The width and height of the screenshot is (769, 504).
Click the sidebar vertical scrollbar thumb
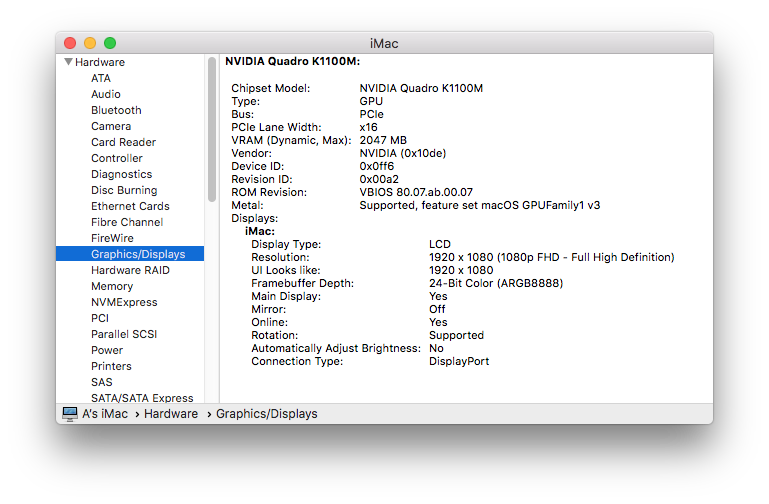212,129
